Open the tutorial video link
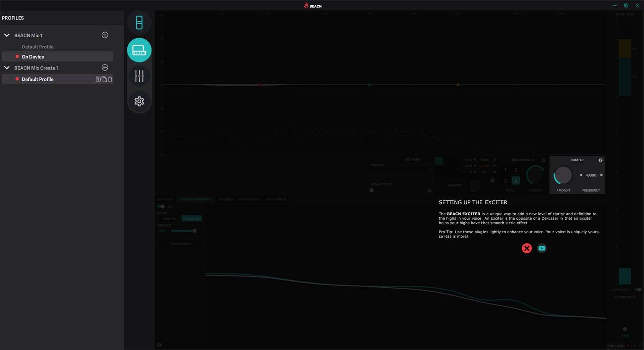 point(542,248)
